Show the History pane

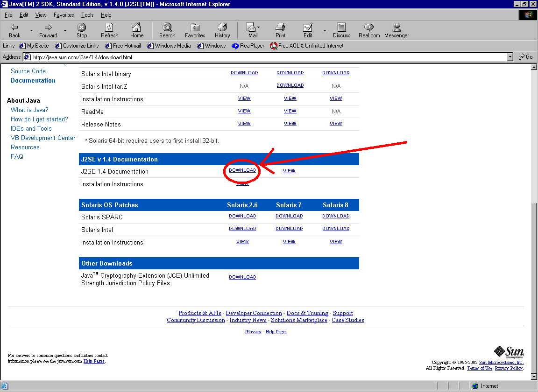[222, 30]
